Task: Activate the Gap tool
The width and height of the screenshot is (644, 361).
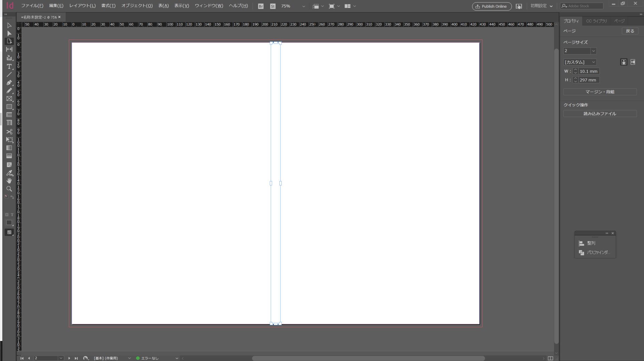Action: pyautogui.click(x=9, y=49)
